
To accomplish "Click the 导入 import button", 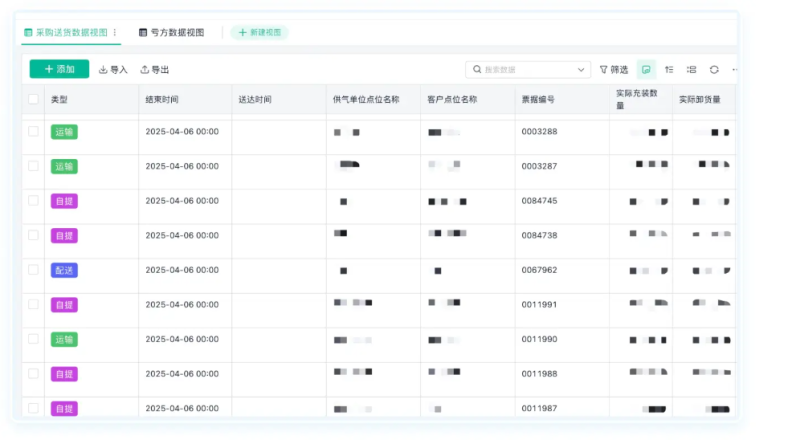I will tap(113, 70).
